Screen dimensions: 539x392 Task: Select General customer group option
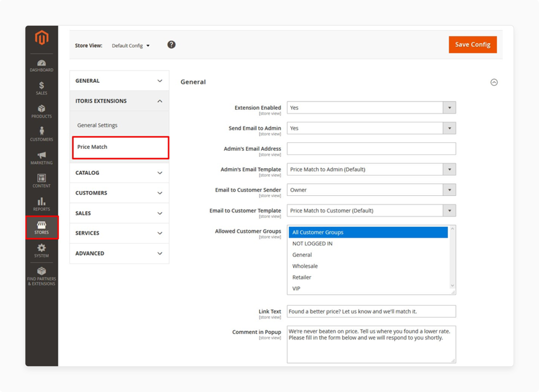[x=368, y=255]
